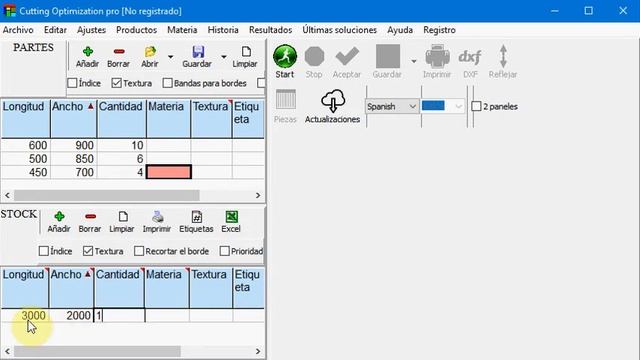
Task: Open the Spanish language dropdown
Action: (x=392, y=106)
